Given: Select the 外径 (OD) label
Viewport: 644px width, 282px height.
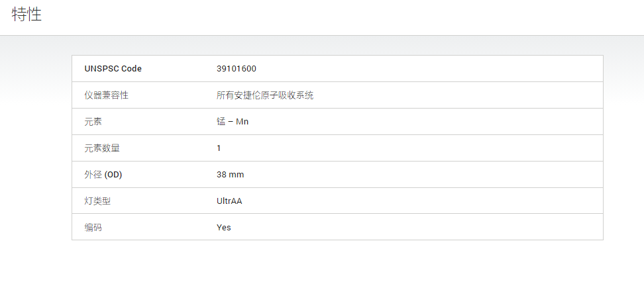Looking at the screenshot, I should click(x=103, y=175).
